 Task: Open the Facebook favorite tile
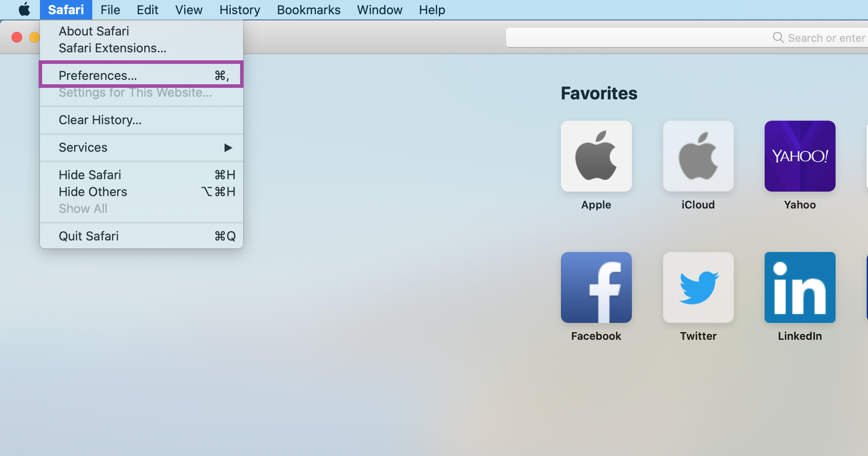pyautogui.click(x=596, y=287)
